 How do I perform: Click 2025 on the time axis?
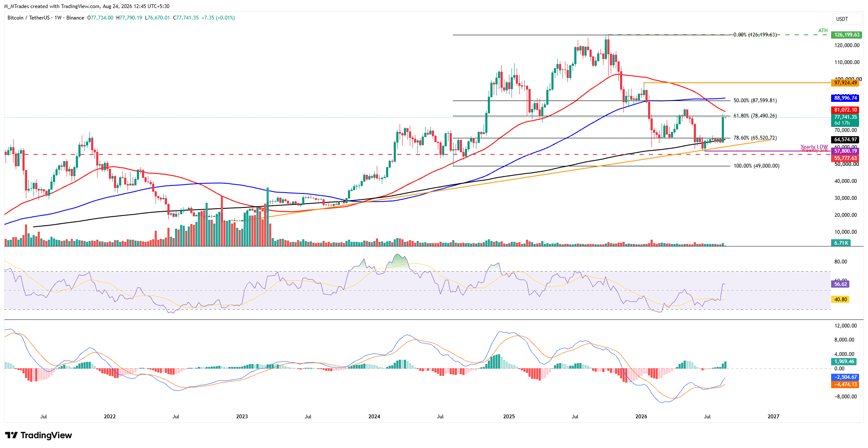pos(509,417)
